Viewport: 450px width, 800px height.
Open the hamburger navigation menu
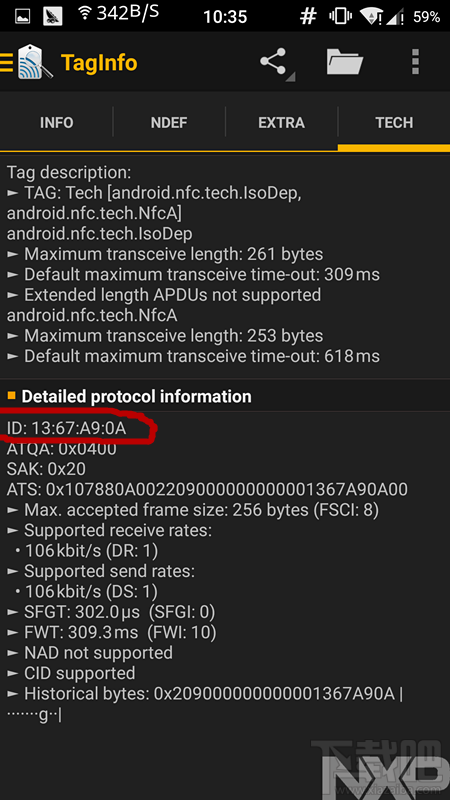coord(6,62)
